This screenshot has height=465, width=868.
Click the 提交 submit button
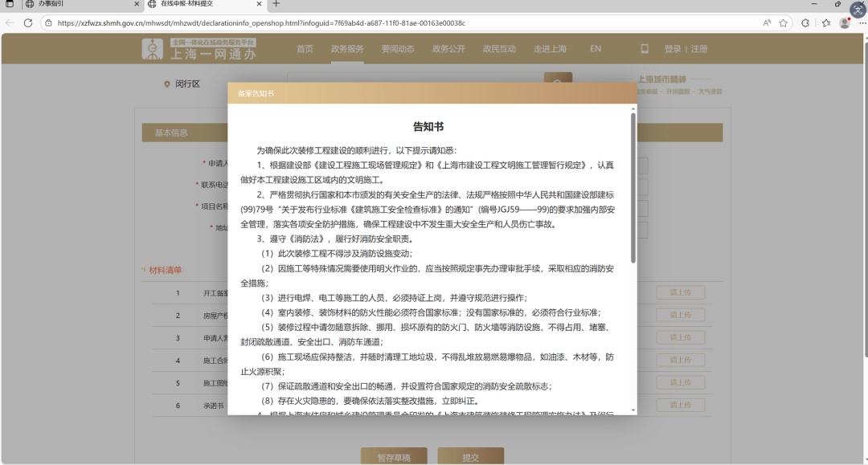[x=470, y=457]
